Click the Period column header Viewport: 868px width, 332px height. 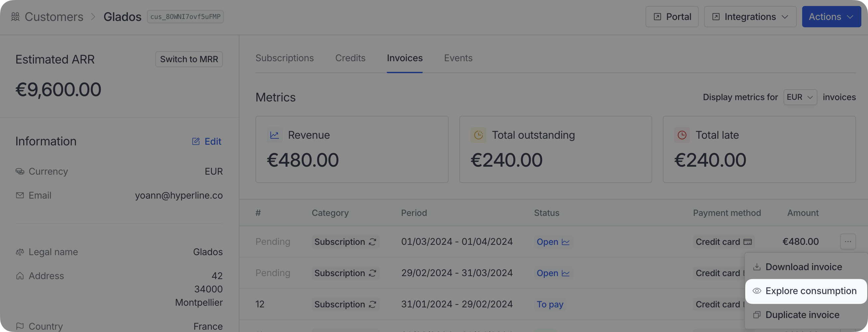click(x=414, y=213)
